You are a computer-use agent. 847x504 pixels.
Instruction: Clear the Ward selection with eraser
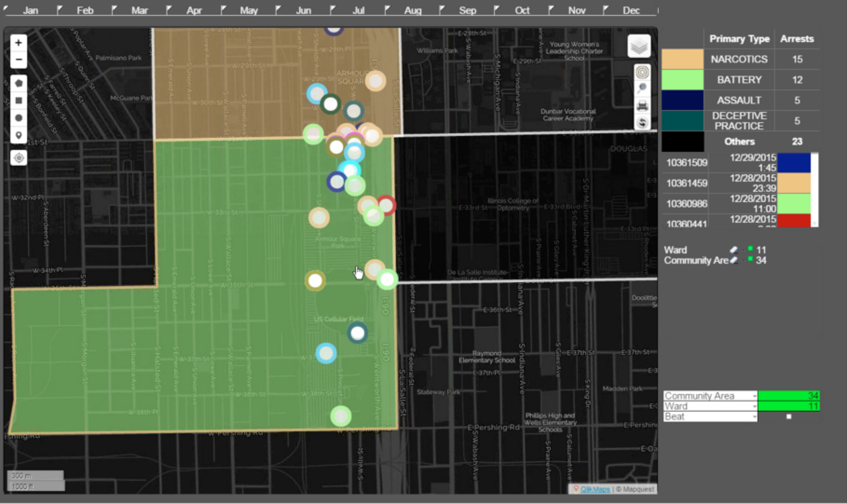[x=733, y=250]
